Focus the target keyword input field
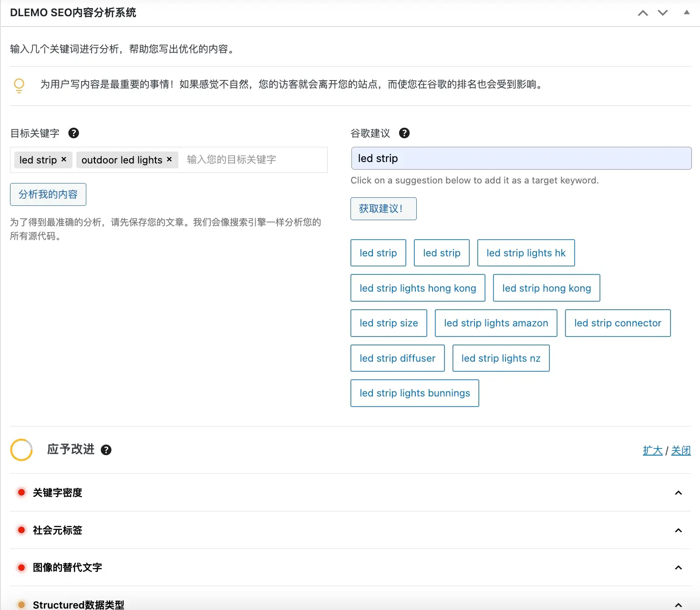700x610 pixels. [x=253, y=160]
